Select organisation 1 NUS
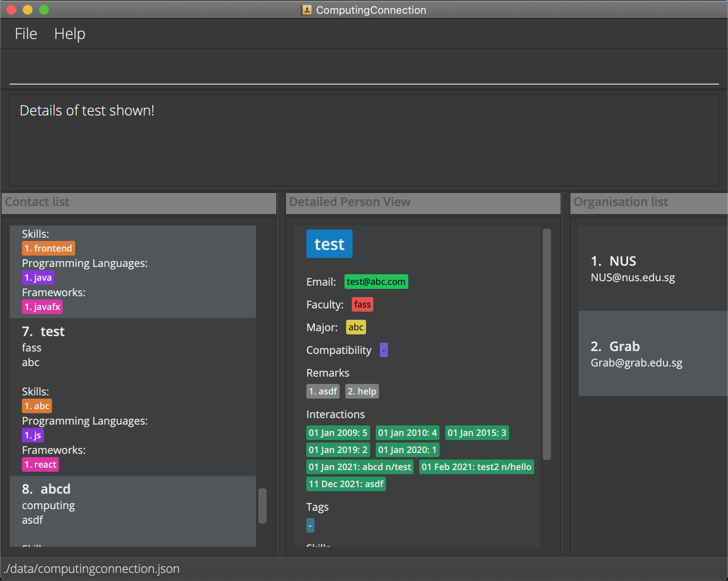728x581 pixels. pos(653,268)
